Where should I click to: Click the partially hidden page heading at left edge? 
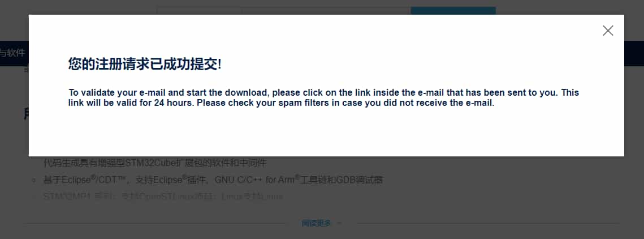(x=26, y=114)
